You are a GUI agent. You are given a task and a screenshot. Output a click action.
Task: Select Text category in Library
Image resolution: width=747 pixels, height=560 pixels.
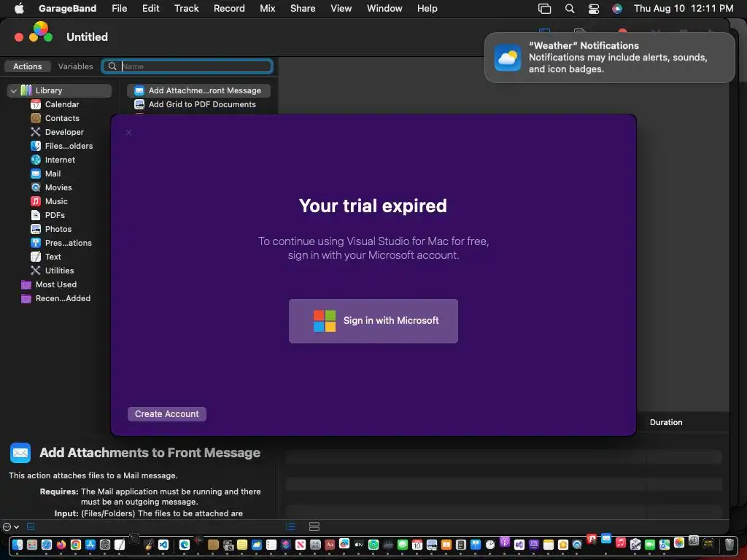click(x=53, y=256)
